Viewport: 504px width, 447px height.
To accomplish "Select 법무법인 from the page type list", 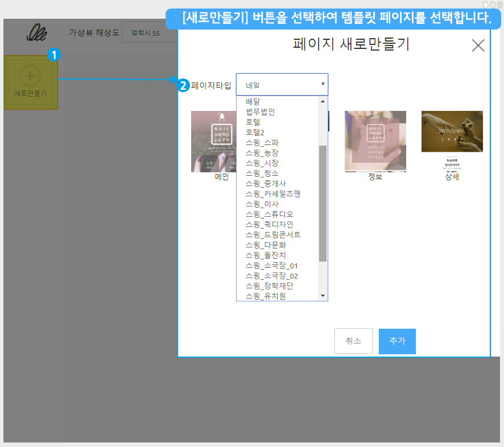I will pos(260,111).
